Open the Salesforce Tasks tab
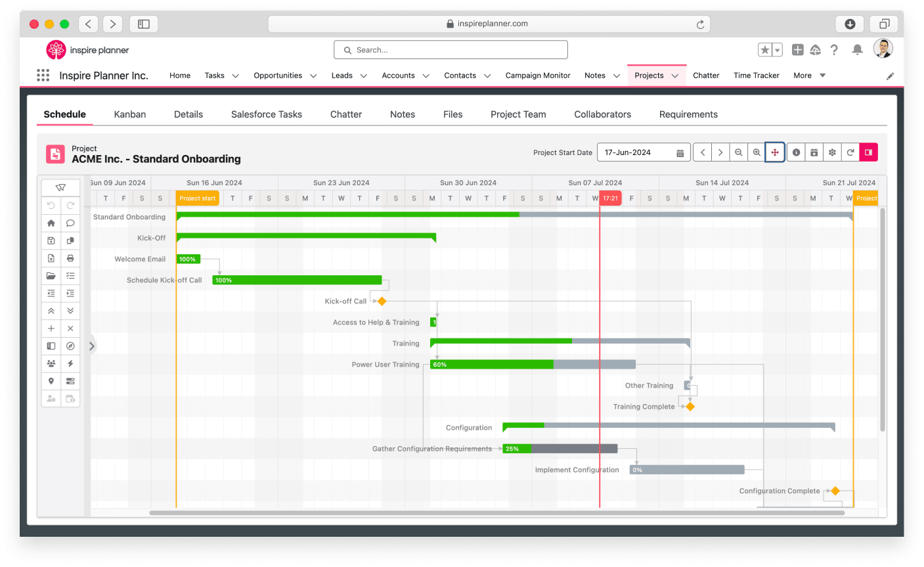Image resolution: width=924 pixels, height=567 pixels. coord(266,114)
